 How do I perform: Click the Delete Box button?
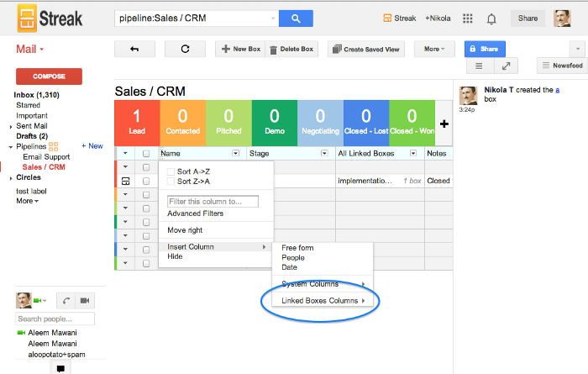291,49
